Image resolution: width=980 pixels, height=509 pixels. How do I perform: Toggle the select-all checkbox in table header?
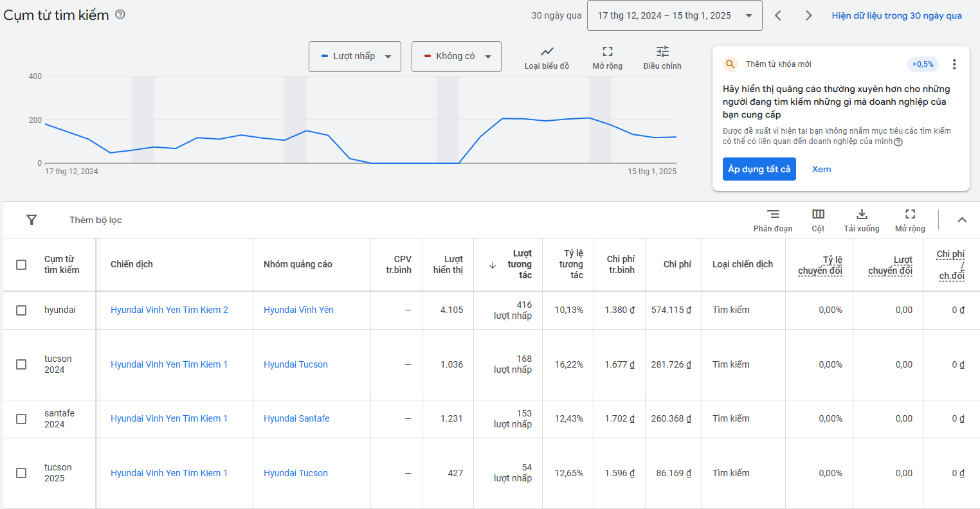(x=21, y=265)
